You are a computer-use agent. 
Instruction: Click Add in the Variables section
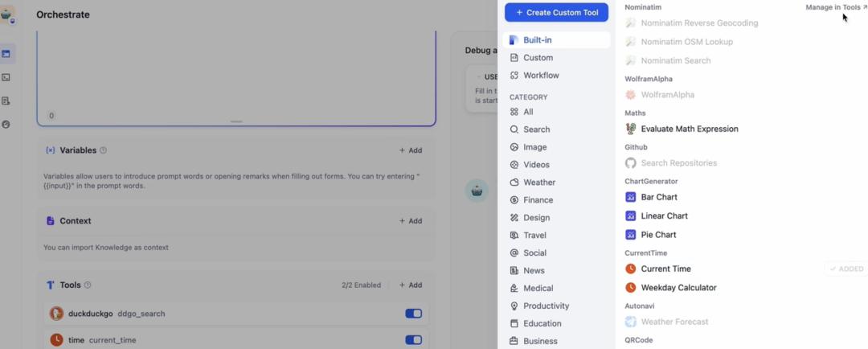(x=411, y=150)
